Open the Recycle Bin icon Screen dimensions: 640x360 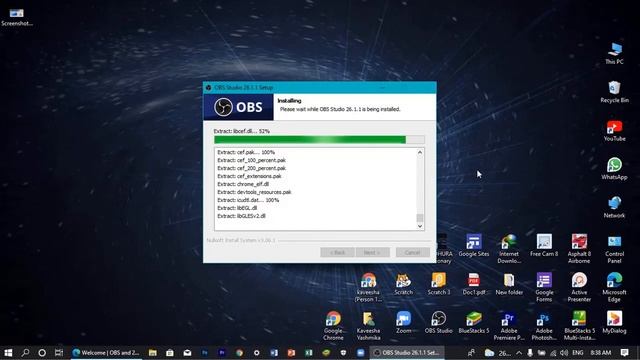pyautogui.click(x=614, y=91)
